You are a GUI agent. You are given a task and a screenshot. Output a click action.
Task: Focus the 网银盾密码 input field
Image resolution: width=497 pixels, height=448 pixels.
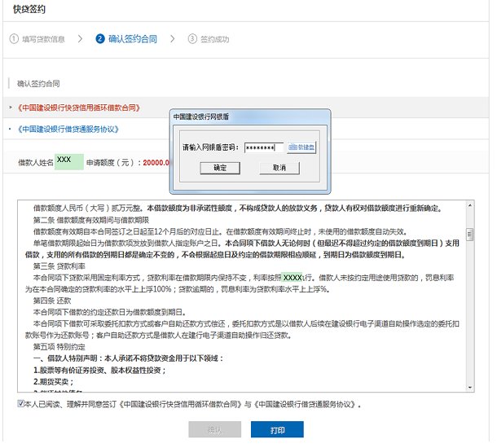[264, 147]
